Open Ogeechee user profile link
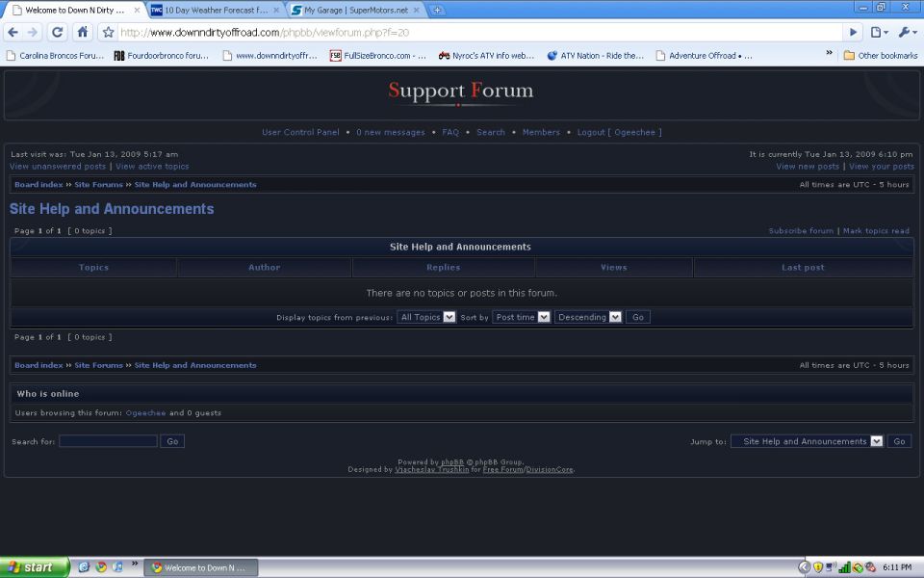The width and height of the screenshot is (924, 578). click(145, 413)
